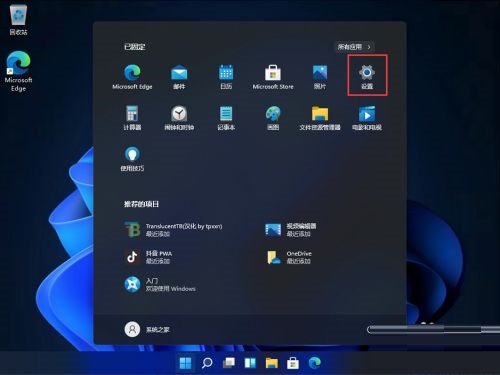Screen dimensions: 500x375
Task: Open TranslucentTB recommended item
Action: tap(173, 230)
